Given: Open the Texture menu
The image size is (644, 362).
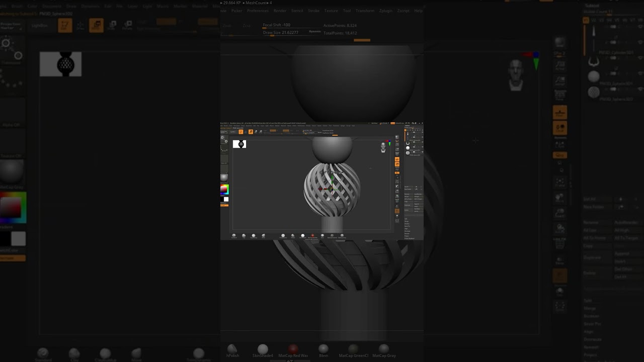Looking at the screenshot, I should pos(331,11).
